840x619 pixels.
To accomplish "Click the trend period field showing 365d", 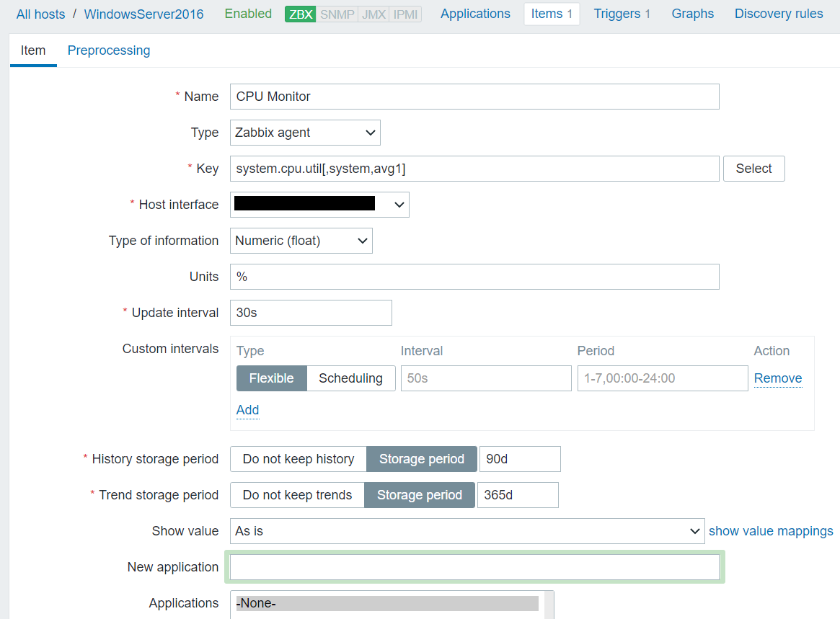I will pos(518,495).
